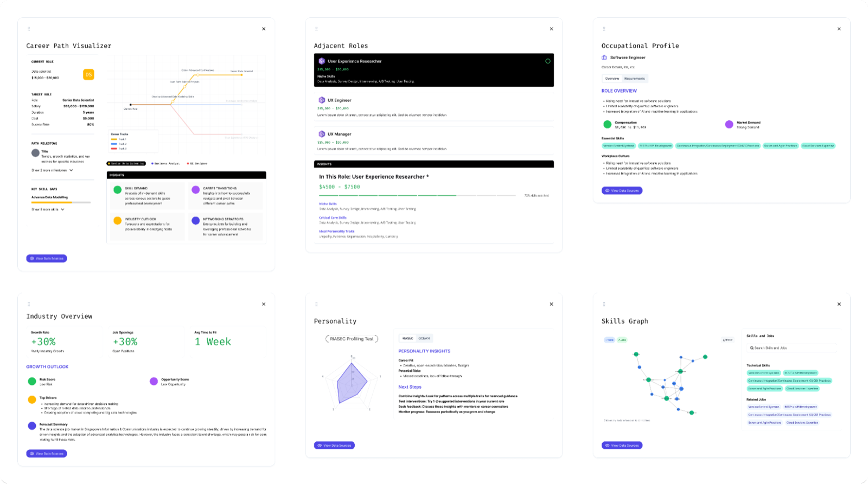Click the drag handle on Skills Graph card
The height and width of the screenshot is (484, 868).
coord(604,304)
